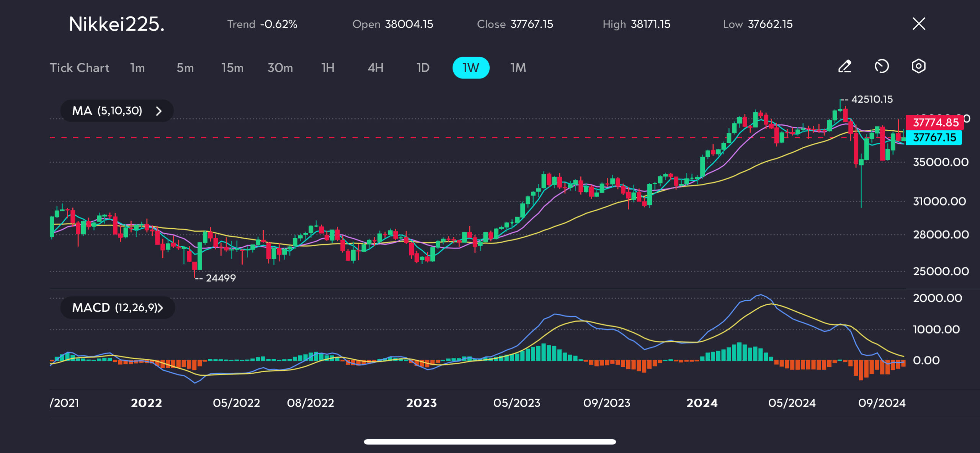This screenshot has width=980, height=453.
Task: Click the 05/2022 date axis label
Action: coord(236,403)
